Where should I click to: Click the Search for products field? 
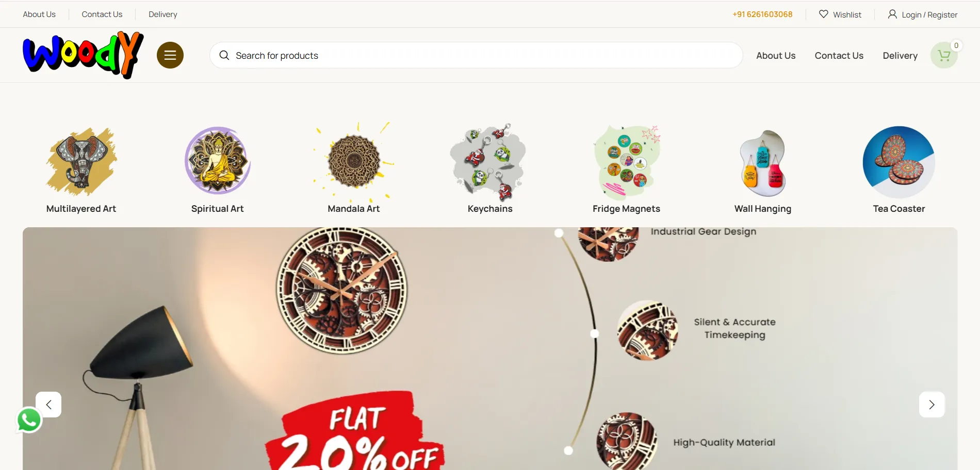coord(476,55)
